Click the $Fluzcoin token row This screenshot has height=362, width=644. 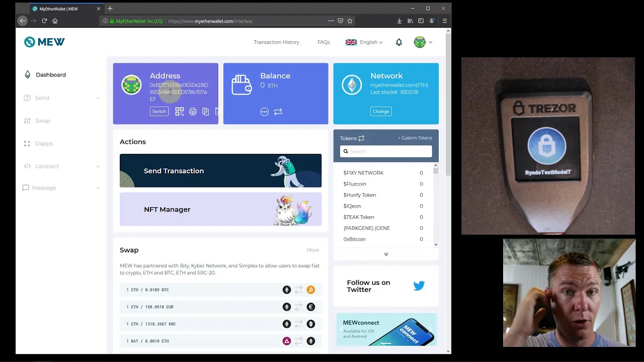click(383, 184)
